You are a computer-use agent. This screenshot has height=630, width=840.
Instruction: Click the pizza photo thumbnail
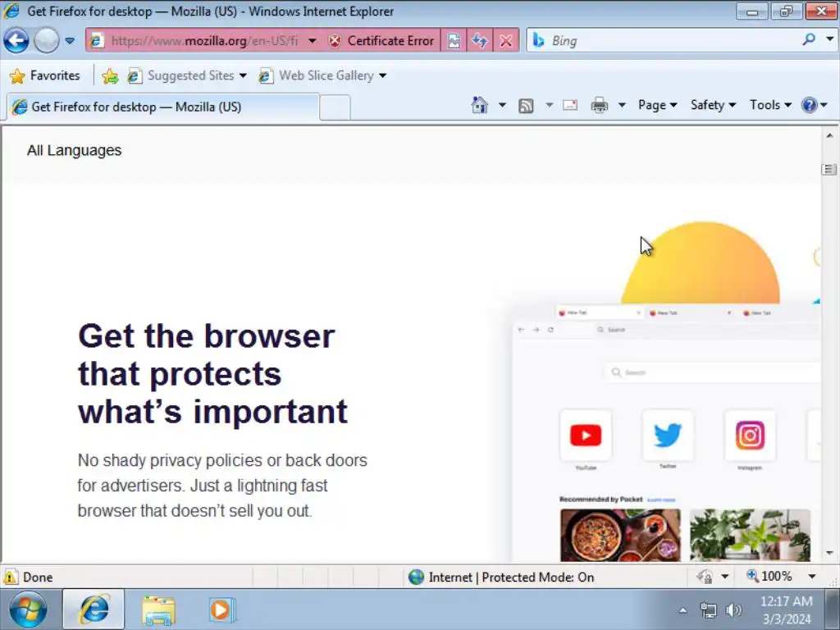pos(620,535)
